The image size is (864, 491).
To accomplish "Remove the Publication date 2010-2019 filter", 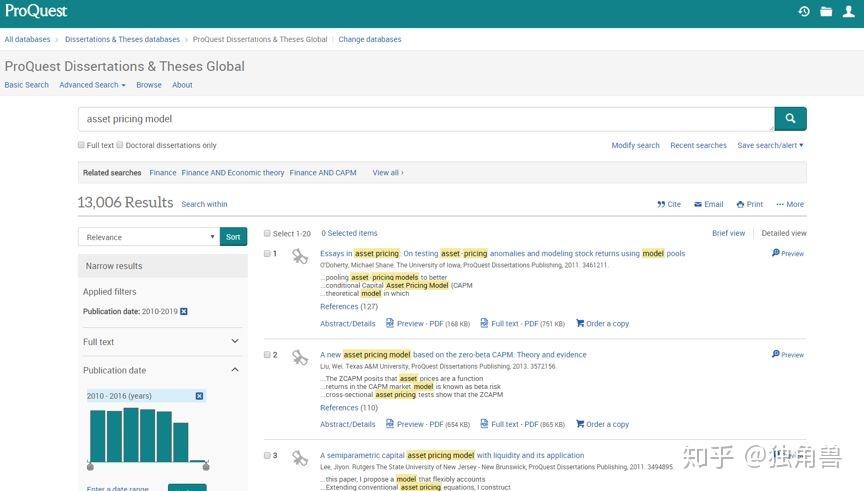I will pos(184,311).
